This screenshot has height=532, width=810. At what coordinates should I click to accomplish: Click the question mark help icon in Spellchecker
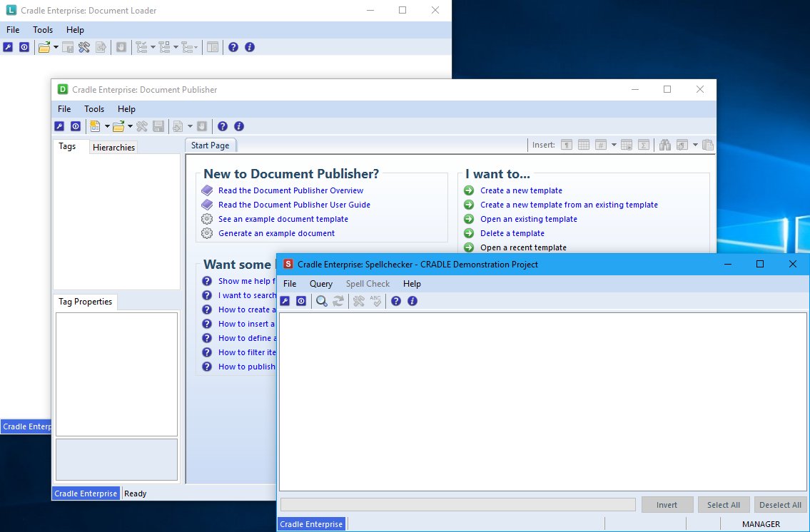395,301
